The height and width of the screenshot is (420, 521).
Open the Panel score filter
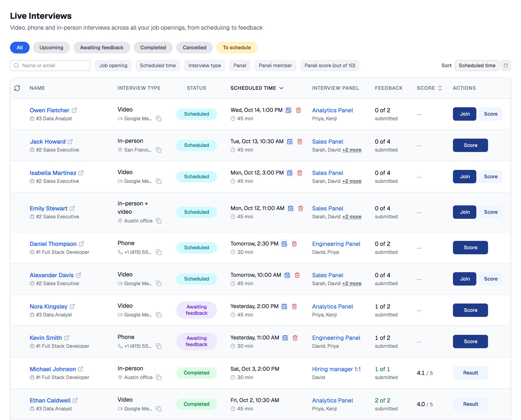point(330,65)
